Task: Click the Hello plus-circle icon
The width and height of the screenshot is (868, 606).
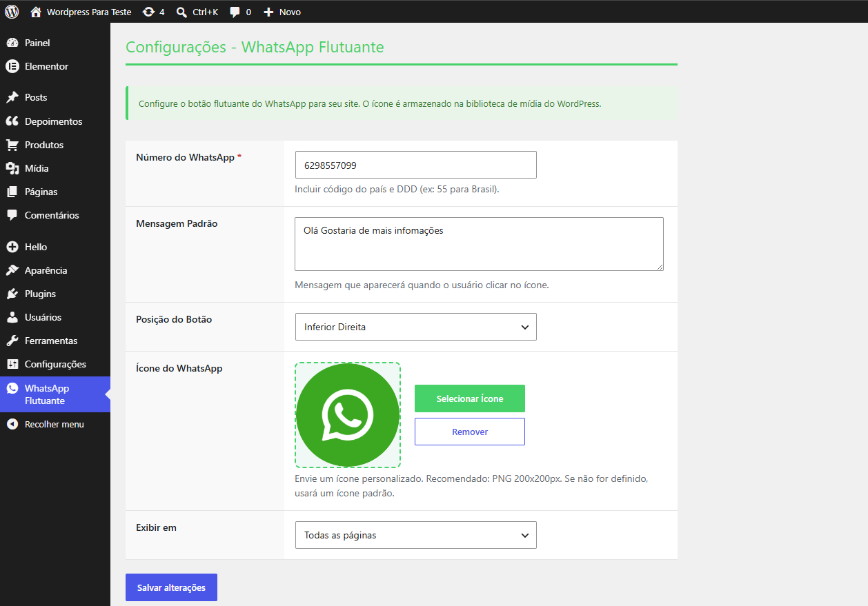Action: click(12, 247)
